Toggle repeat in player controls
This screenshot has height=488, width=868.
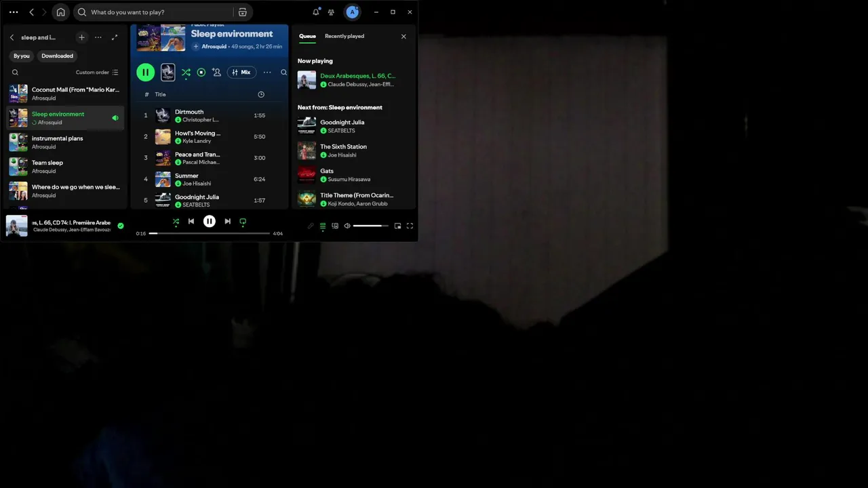pyautogui.click(x=243, y=222)
